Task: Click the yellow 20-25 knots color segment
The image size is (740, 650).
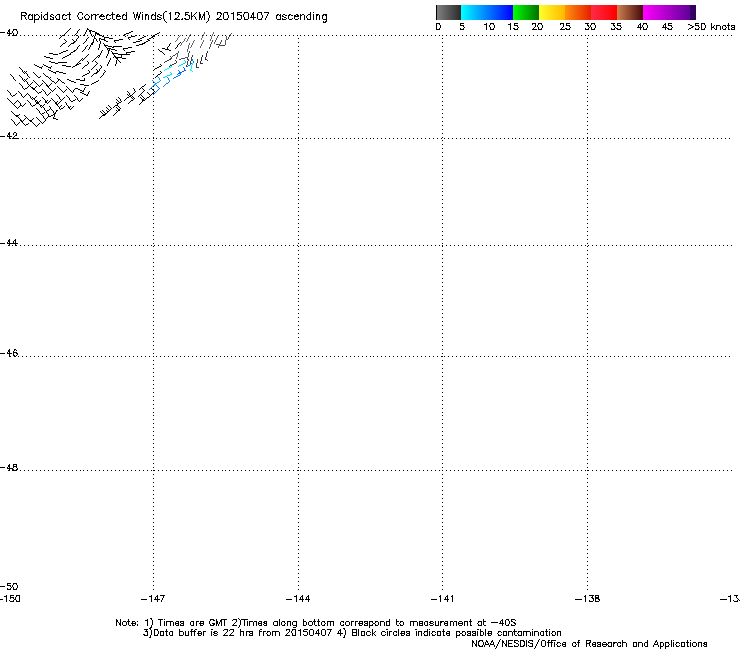Action: pos(552,12)
